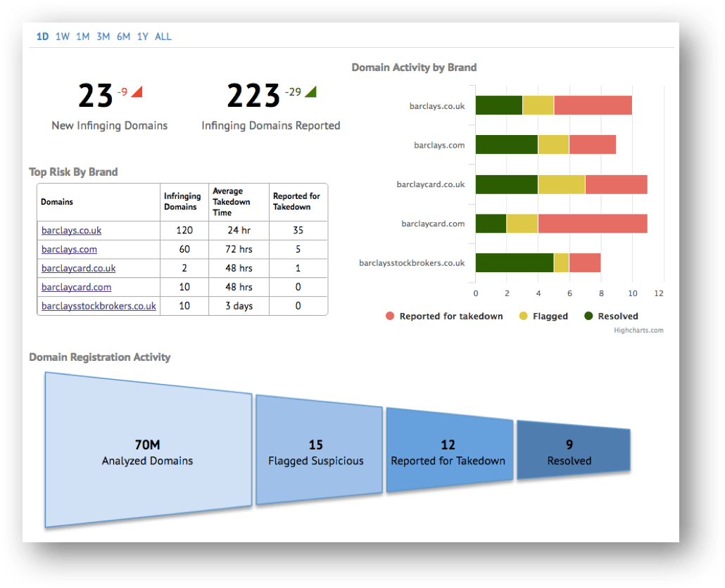Click the Reported for Takedown column header
Image resolution: width=725 pixels, height=588 pixels.
298,202
